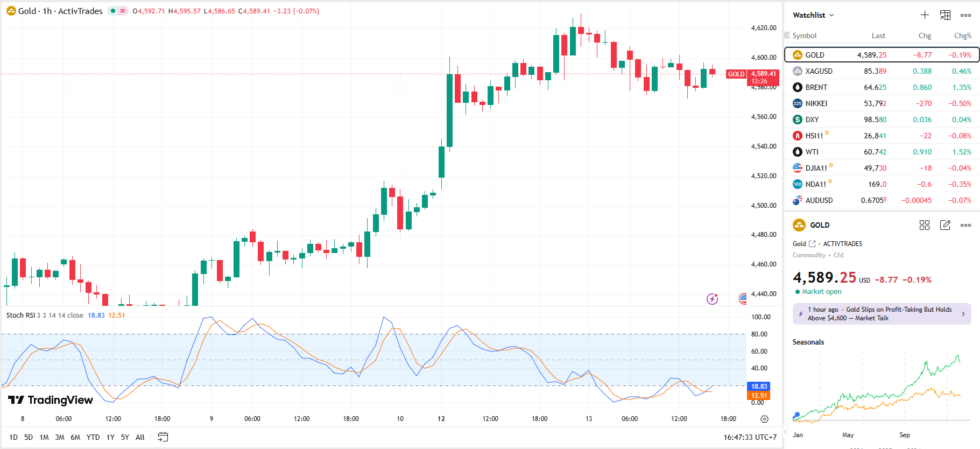Open the watchlist more options menu

tap(966, 15)
